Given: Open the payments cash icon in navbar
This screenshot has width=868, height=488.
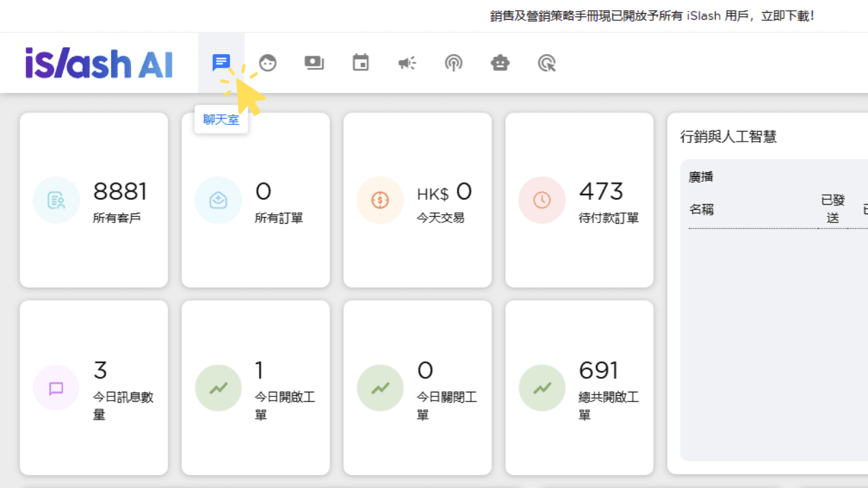Looking at the screenshot, I should click(x=314, y=63).
